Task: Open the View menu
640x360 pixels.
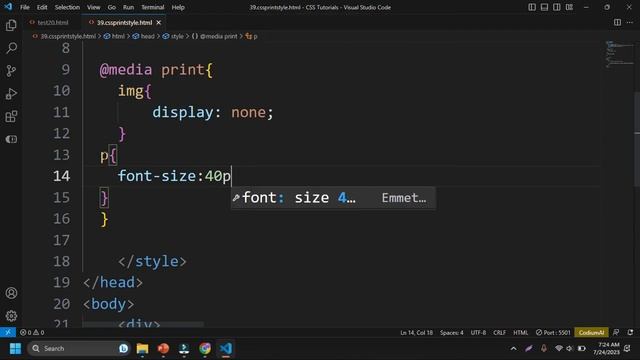Action: pyautogui.click(x=93, y=7)
